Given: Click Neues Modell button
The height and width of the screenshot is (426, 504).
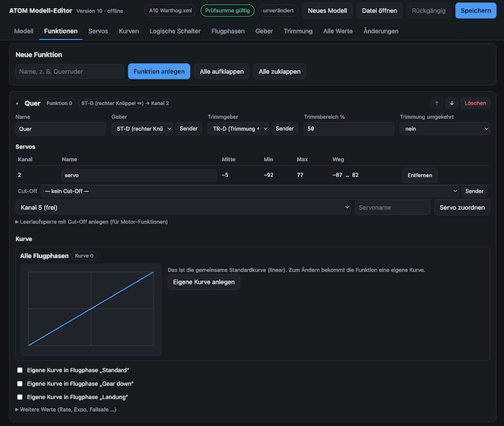Looking at the screenshot, I should click(328, 10).
